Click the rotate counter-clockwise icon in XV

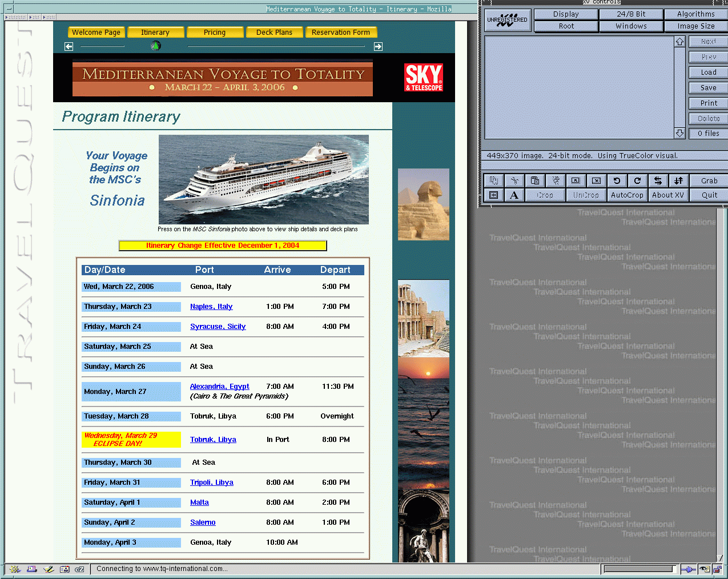click(617, 180)
